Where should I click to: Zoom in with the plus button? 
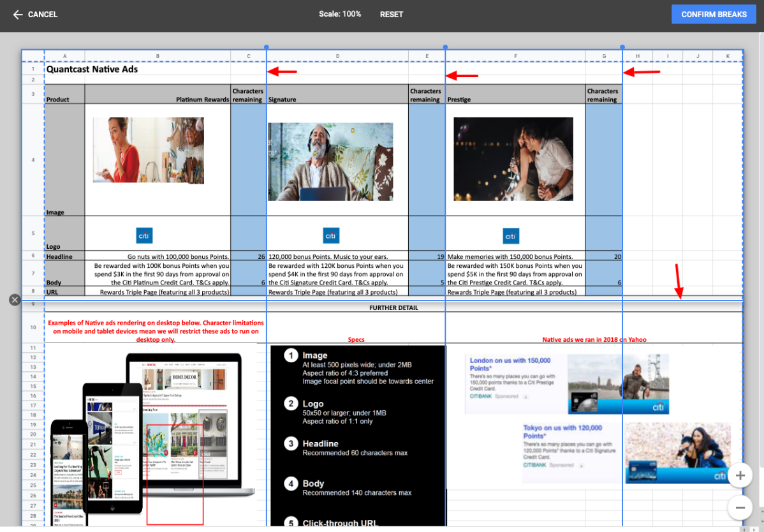740,475
